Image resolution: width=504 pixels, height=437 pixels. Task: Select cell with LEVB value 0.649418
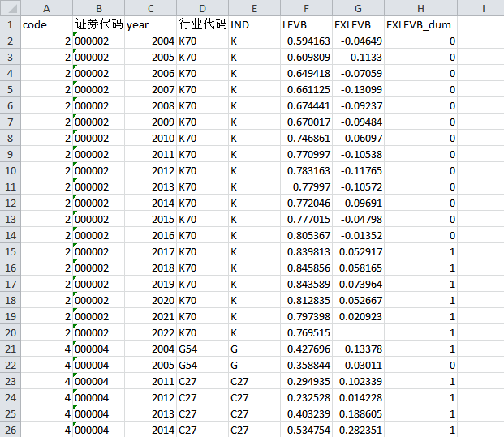tap(306, 73)
